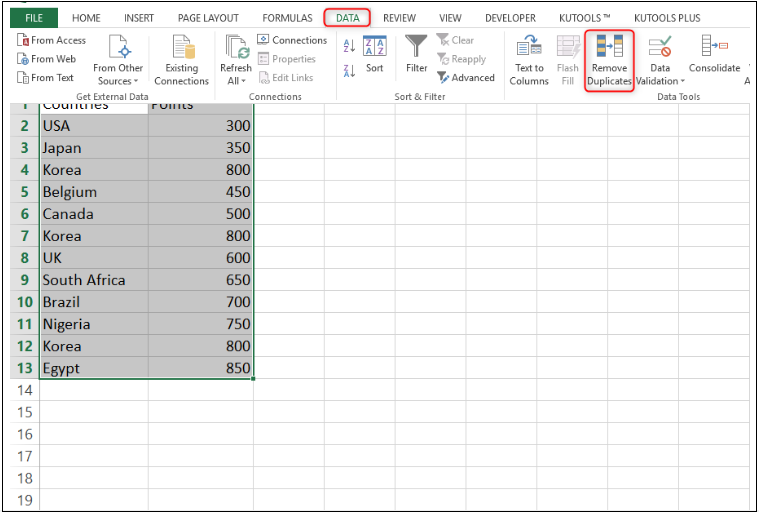Click the From Access button
This screenshot has width=759, height=512.
(51, 40)
